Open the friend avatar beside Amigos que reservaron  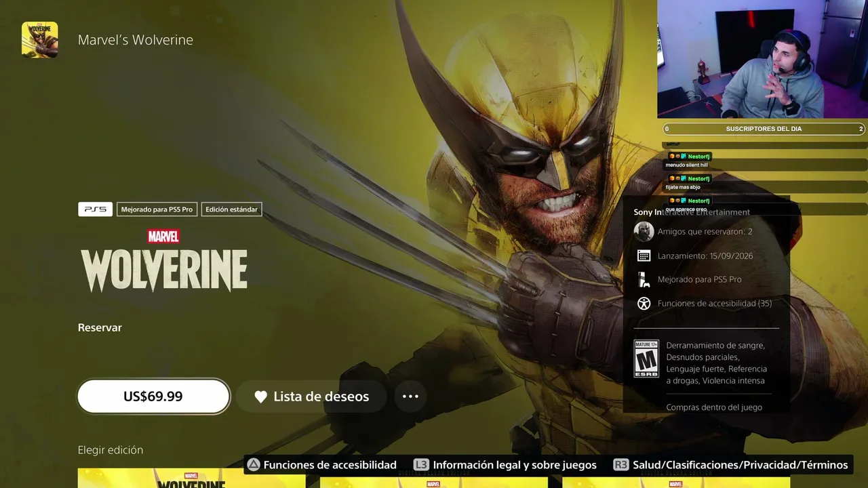[x=644, y=231]
